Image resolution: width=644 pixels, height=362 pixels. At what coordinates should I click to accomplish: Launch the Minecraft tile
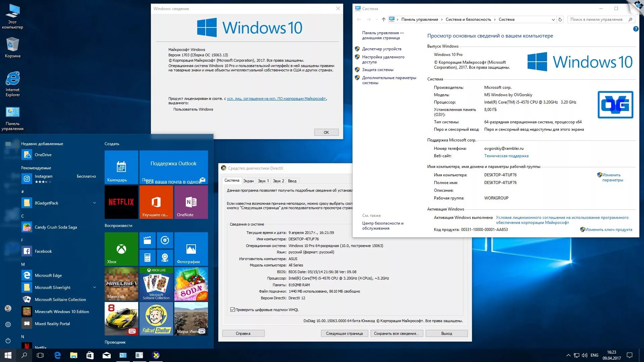click(121, 284)
